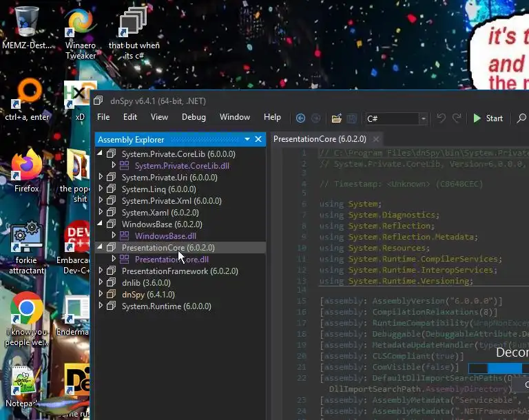529x420 pixels.
Task: Select System.Private.Xml (6.0.0.0) entry
Action: coord(172,201)
